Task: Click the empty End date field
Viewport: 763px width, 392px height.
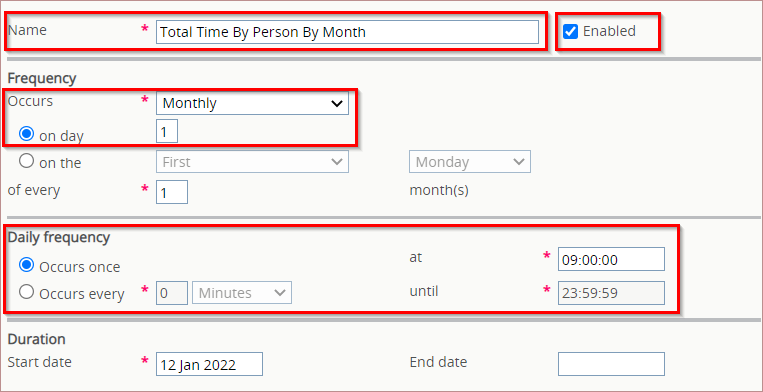Action: 611,364
